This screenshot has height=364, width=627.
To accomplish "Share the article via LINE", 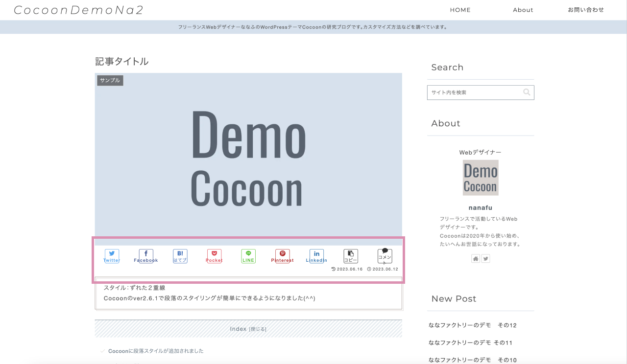I will [x=248, y=255].
